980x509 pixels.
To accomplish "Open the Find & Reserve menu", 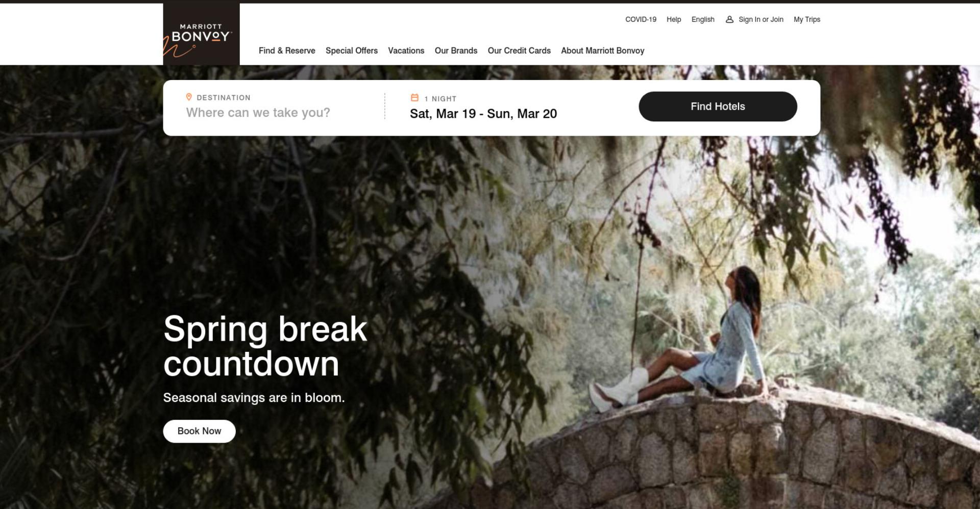I will point(287,50).
